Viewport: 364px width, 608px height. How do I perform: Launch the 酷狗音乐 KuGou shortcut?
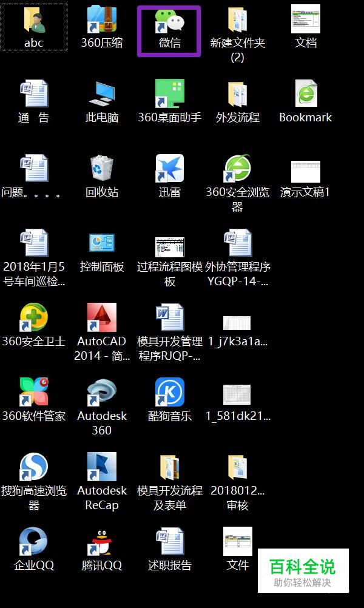pos(169,392)
